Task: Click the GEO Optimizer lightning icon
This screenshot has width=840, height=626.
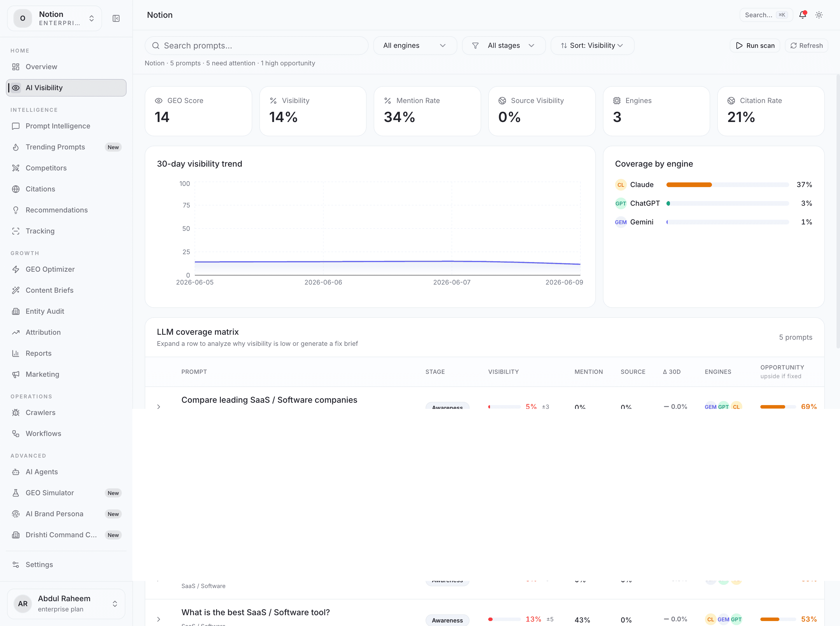Action: click(15, 269)
